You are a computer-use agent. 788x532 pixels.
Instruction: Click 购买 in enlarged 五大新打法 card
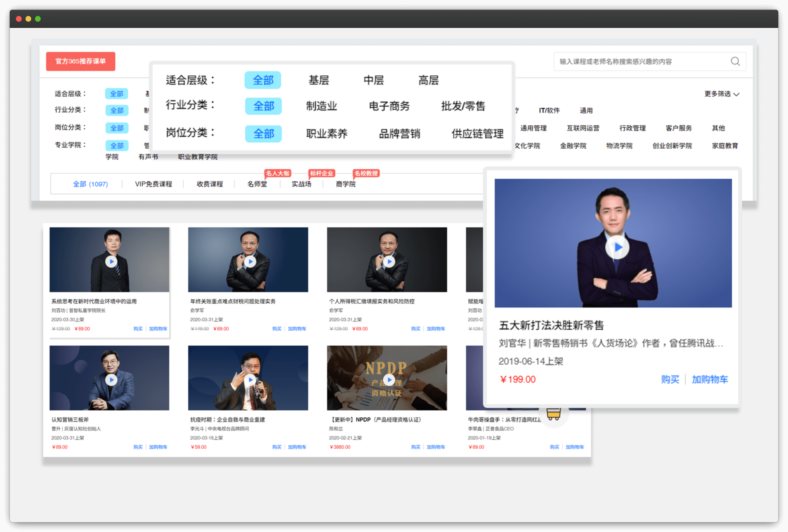click(670, 379)
